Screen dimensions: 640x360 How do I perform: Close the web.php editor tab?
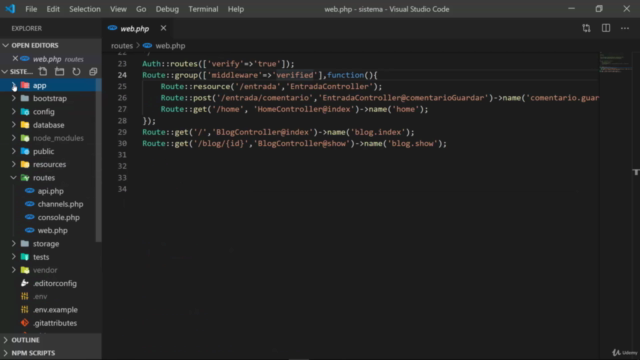(x=163, y=28)
